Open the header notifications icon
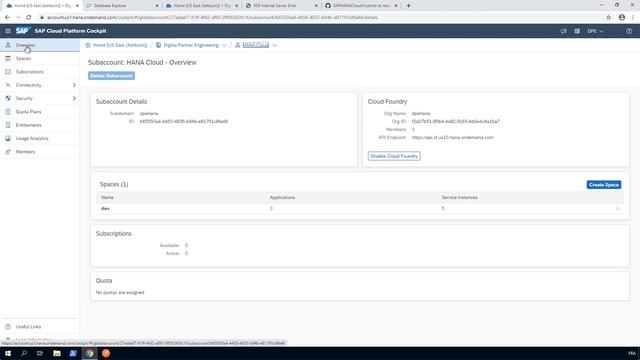The image size is (640, 360). coord(564,31)
